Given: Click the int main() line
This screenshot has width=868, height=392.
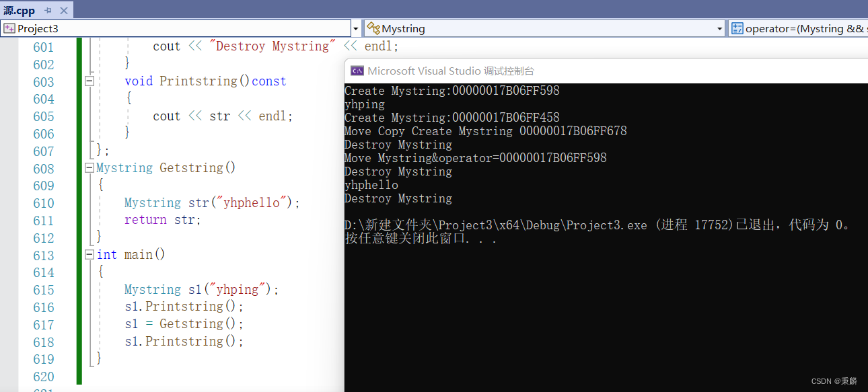Looking at the screenshot, I should click(131, 254).
